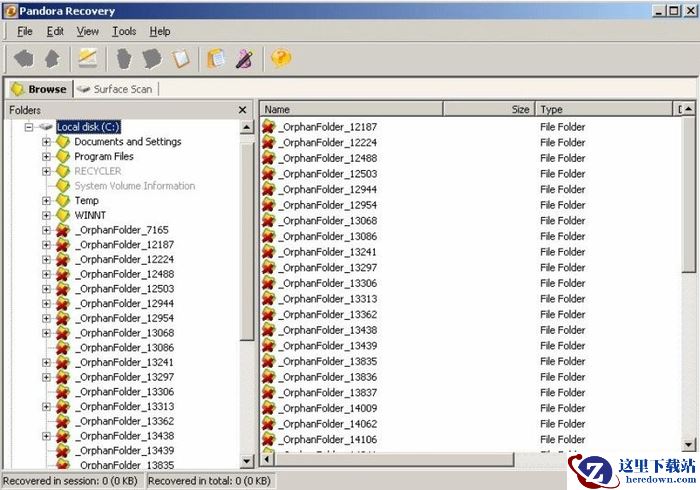This screenshot has height=490, width=700.
Task: Select _OrphanFolder_13297 in the file list
Action: click(328, 267)
